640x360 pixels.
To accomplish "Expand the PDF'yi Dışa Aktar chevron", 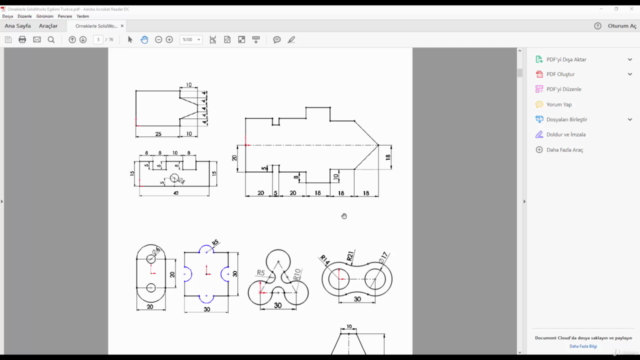I will (x=630, y=60).
